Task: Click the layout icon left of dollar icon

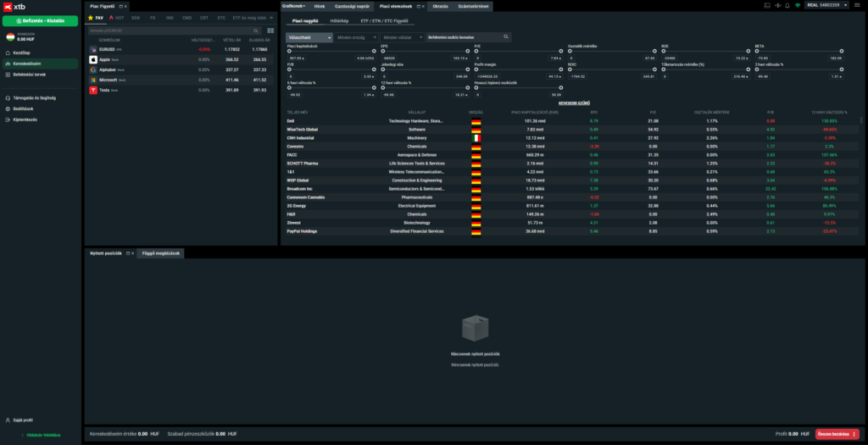Action: [766, 5]
